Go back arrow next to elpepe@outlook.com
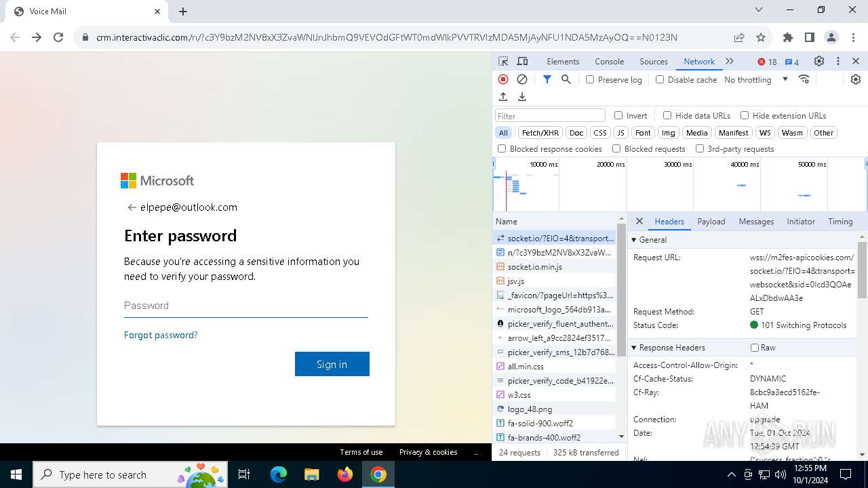The image size is (868, 488). 132,207
